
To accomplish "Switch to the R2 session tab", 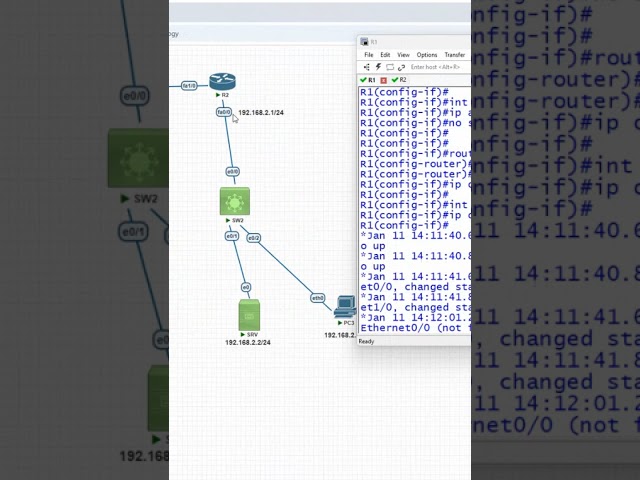I will 400,80.
